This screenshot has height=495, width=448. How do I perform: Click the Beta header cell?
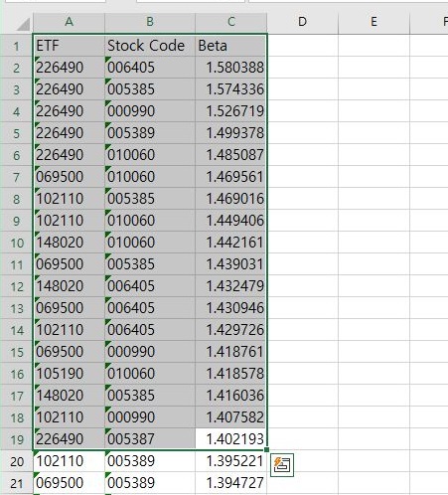coord(231,46)
